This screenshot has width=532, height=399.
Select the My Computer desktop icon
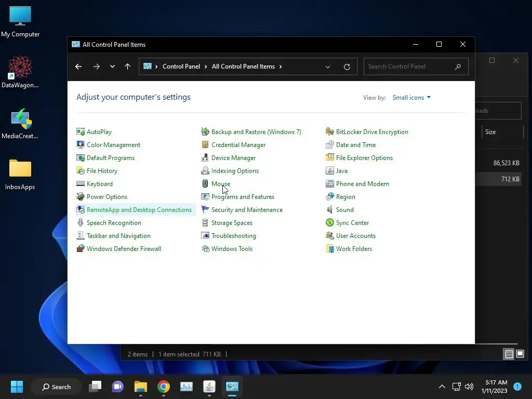pos(20,22)
